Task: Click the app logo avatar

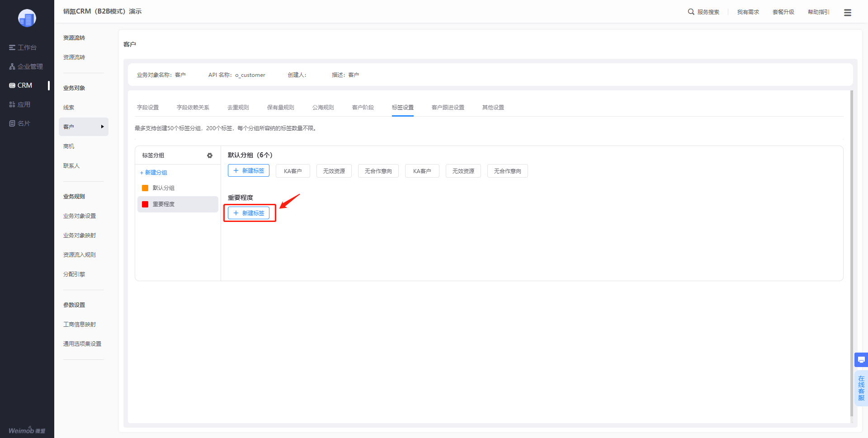Action: point(27,18)
